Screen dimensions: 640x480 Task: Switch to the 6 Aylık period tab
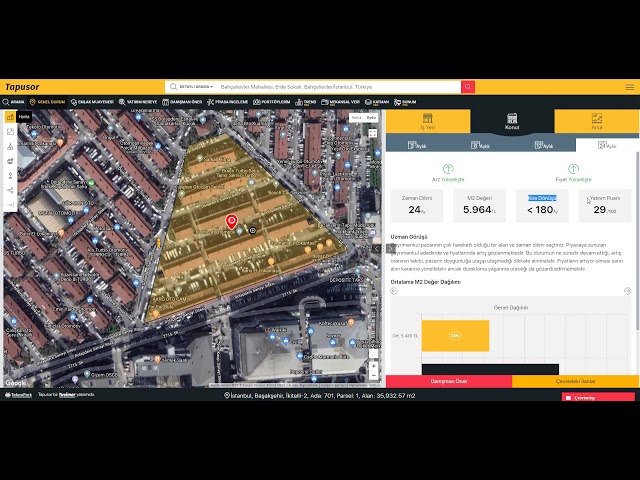(480, 145)
